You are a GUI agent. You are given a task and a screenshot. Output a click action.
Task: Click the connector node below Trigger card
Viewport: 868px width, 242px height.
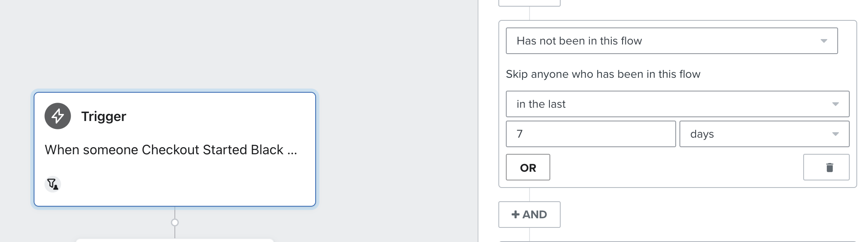pyautogui.click(x=175, y=222)
